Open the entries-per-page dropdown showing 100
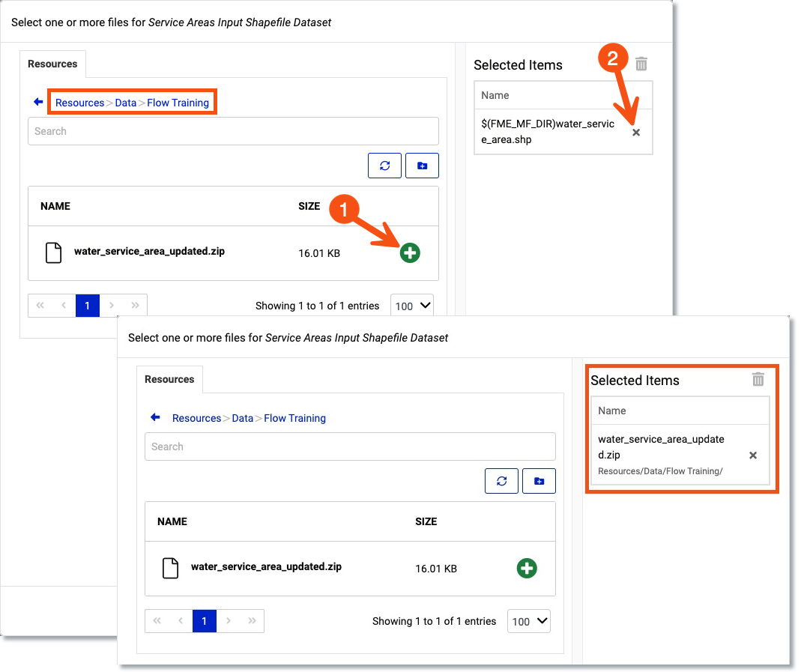 [x=411, y=305]
